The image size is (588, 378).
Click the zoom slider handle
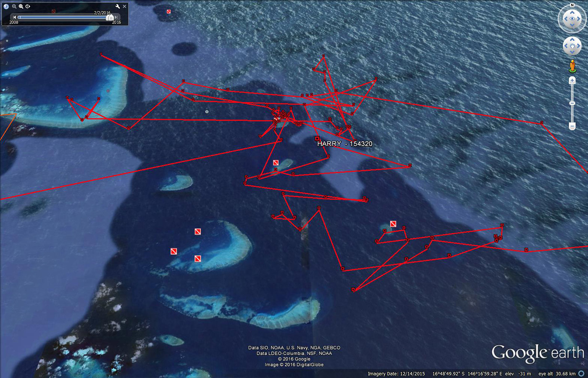(x=572, y=103)
